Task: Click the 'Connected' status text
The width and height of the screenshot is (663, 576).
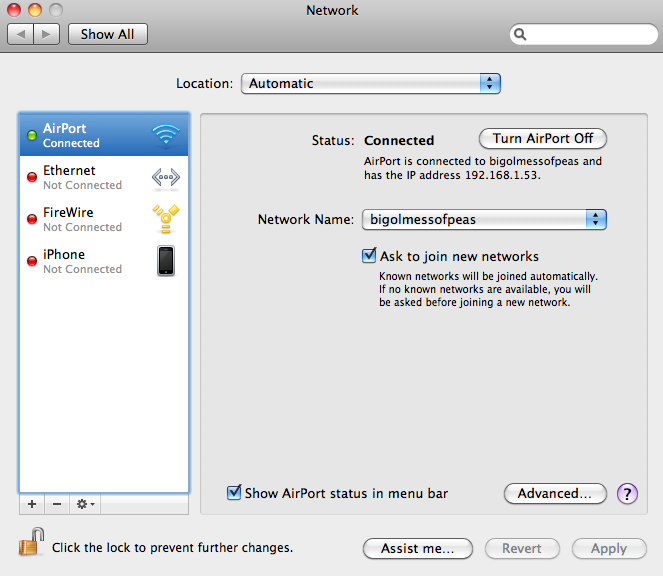Action: coord(399,140)
